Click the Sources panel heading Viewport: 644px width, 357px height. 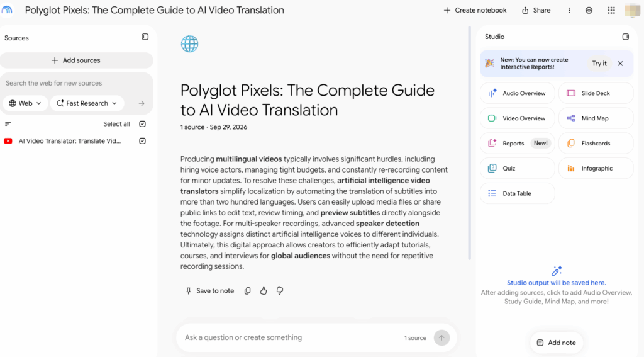pyautogui.click(x=16, y=38)
